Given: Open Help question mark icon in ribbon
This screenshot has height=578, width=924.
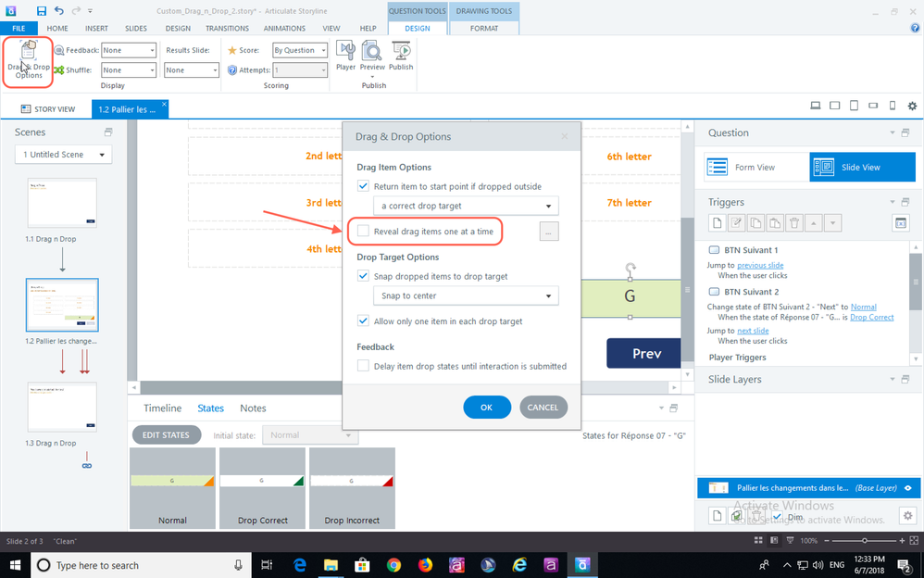Looking at the screenshot, I should tap(915, 28).
